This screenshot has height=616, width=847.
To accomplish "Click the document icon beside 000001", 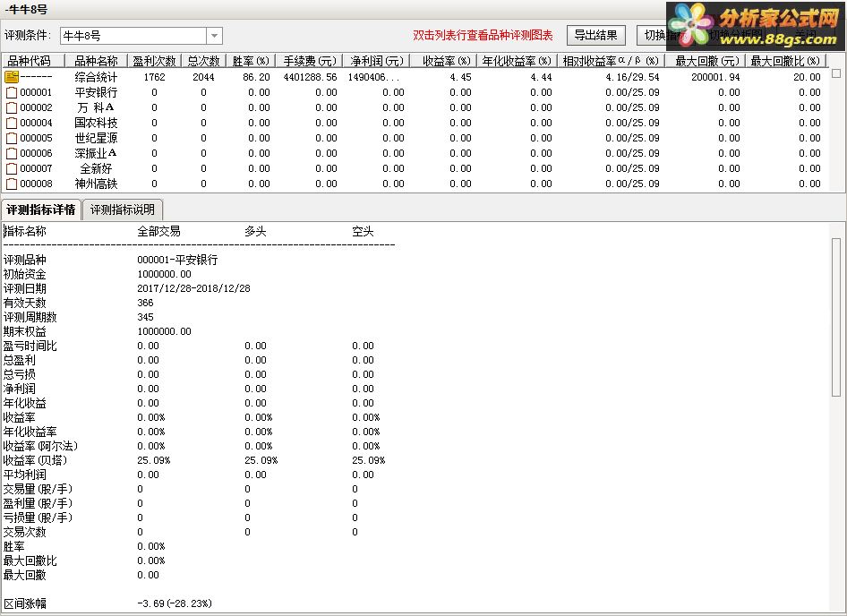I will coord(12,92).
